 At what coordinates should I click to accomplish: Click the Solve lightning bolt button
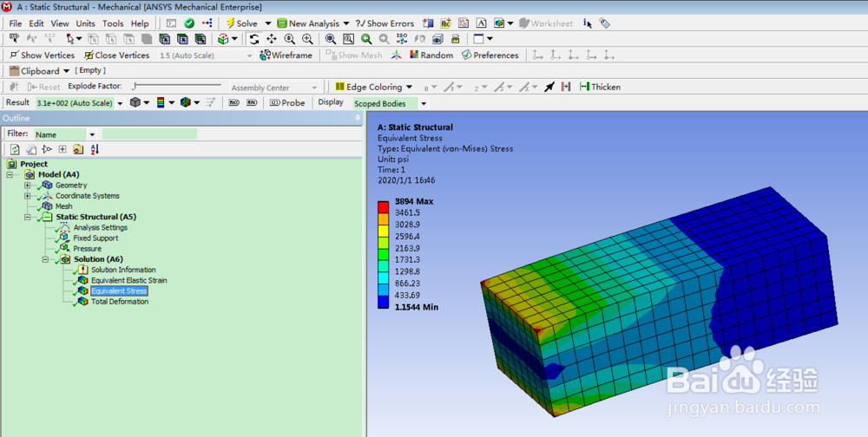pyautogui.click(x=241, y=23)
